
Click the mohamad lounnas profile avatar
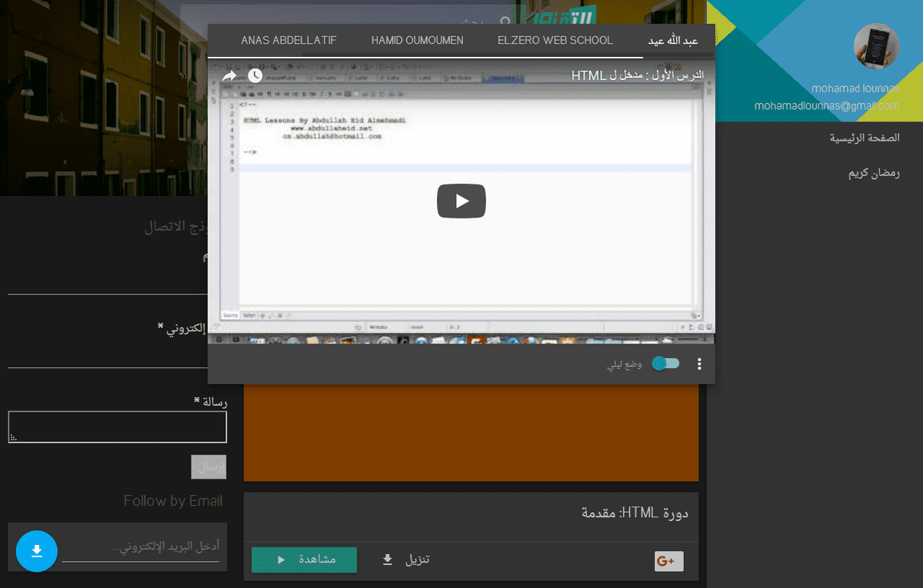876,46
